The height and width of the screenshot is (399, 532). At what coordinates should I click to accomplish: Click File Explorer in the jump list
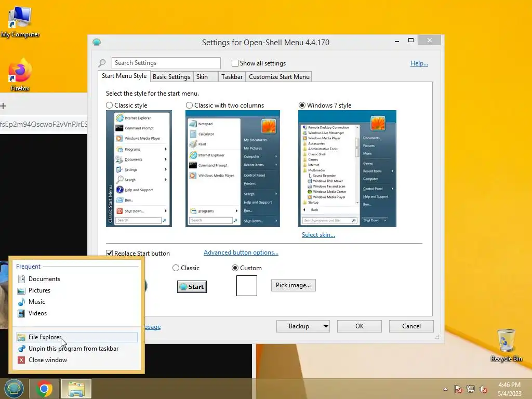[77, 337]
